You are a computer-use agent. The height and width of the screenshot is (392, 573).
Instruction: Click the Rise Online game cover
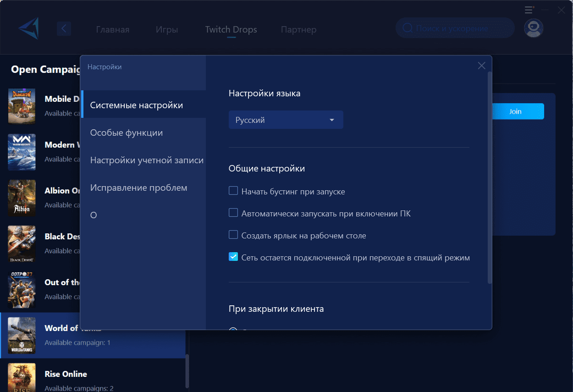click(x=22, y=377)
